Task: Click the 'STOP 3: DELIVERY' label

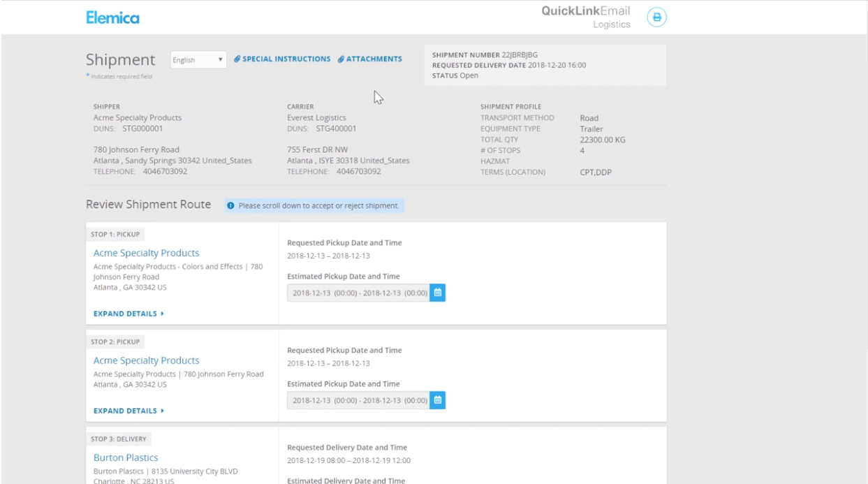Action: pyautogui.click(x=119, y=439)
